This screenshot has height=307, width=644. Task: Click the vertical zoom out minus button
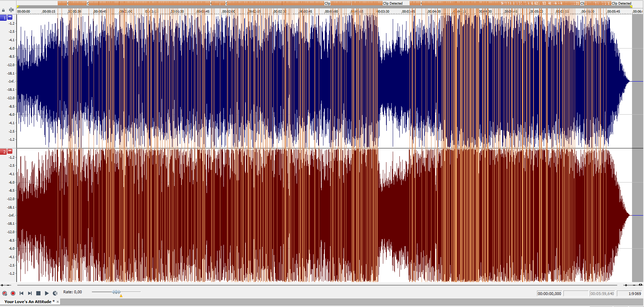point(8,285)
